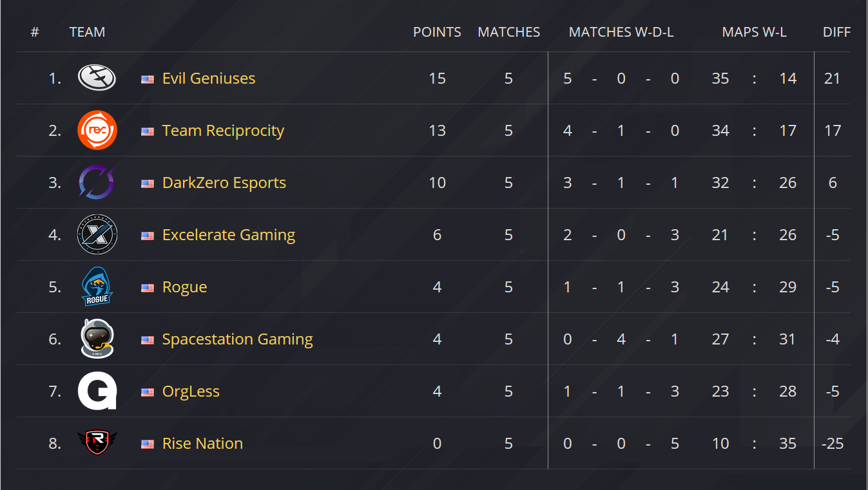Open the Spacestation Gaming team link
The width and height of the screenshot is (868, 490).
coord(237,339)
